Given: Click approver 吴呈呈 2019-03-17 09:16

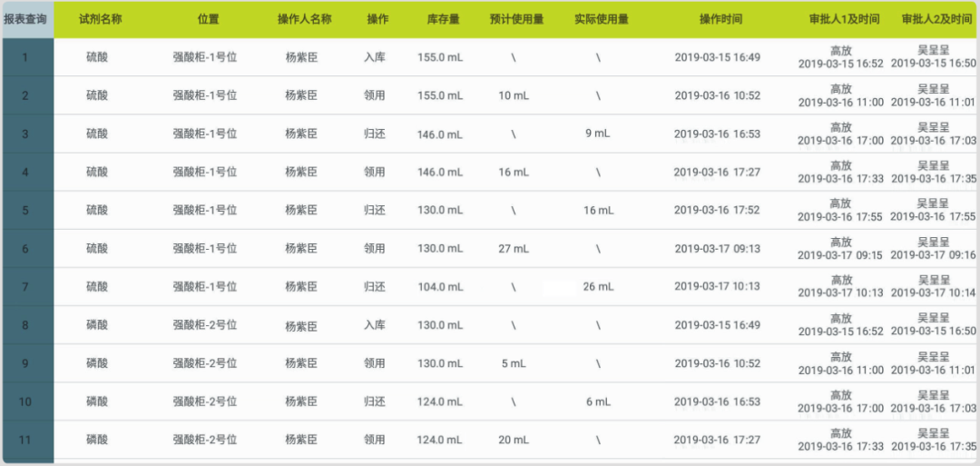Looking at the screenshot, I should coord(933,248).
